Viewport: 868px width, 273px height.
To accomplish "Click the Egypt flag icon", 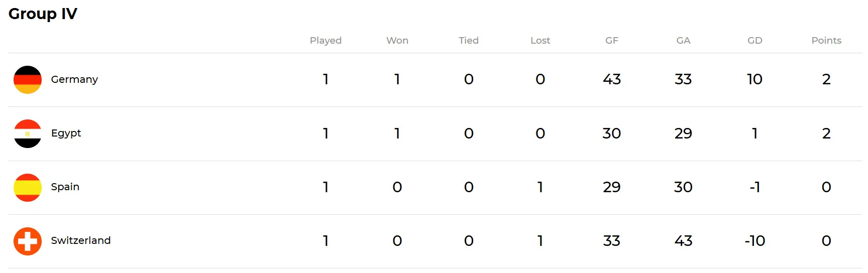I will [28, 133].
